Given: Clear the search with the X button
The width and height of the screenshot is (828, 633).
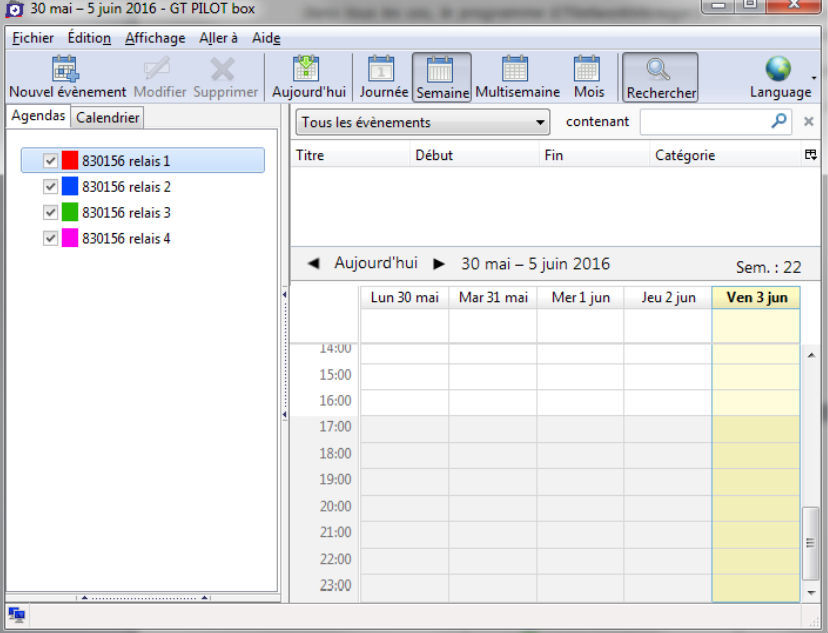Looking at the screenshot, I should point(809,121).
